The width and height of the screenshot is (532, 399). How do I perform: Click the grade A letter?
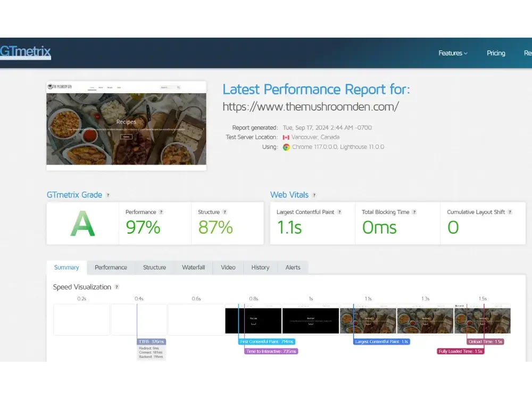82,223
